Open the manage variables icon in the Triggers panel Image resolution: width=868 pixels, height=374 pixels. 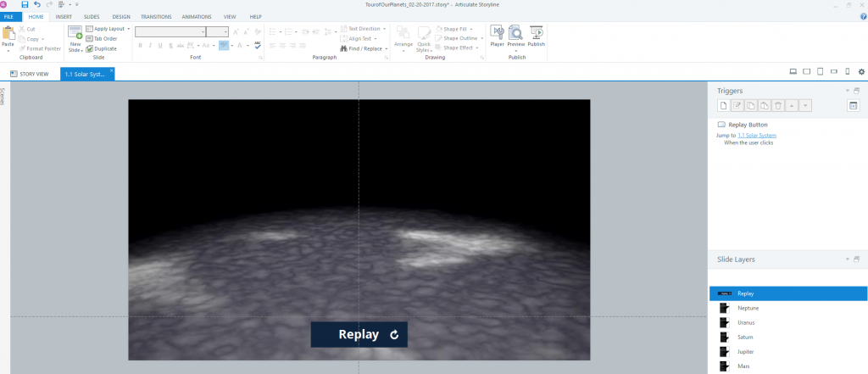pos(854,105)
